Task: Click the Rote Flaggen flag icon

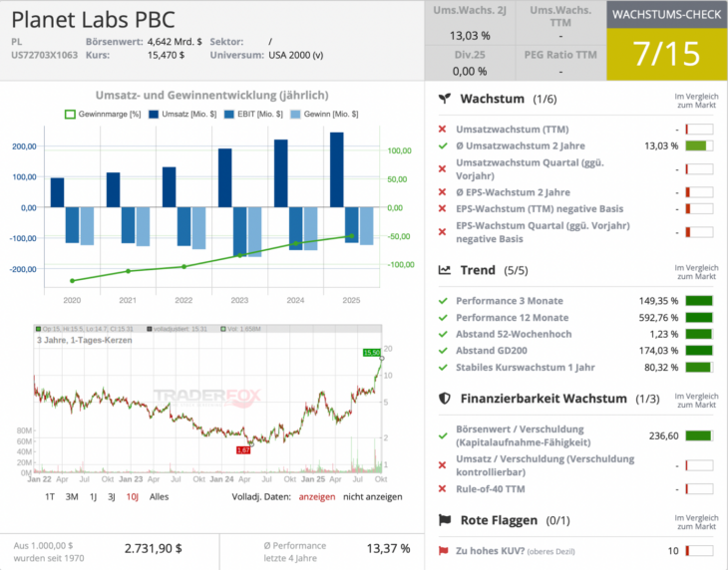Action: click(445, 520)
